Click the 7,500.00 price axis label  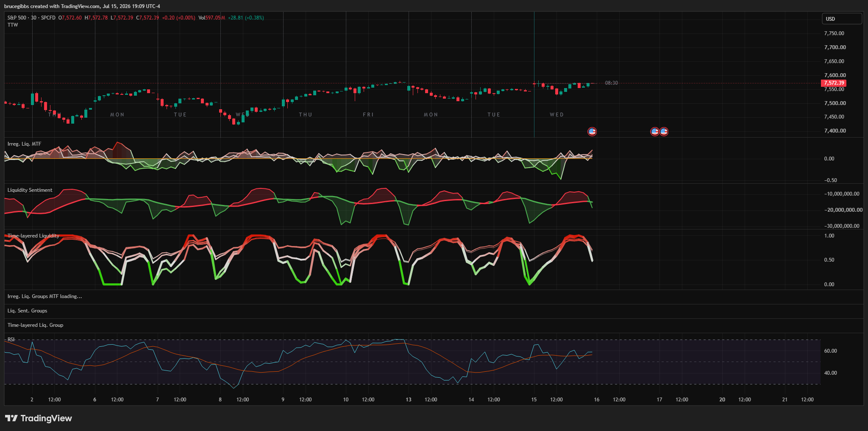tap(835, 103)
